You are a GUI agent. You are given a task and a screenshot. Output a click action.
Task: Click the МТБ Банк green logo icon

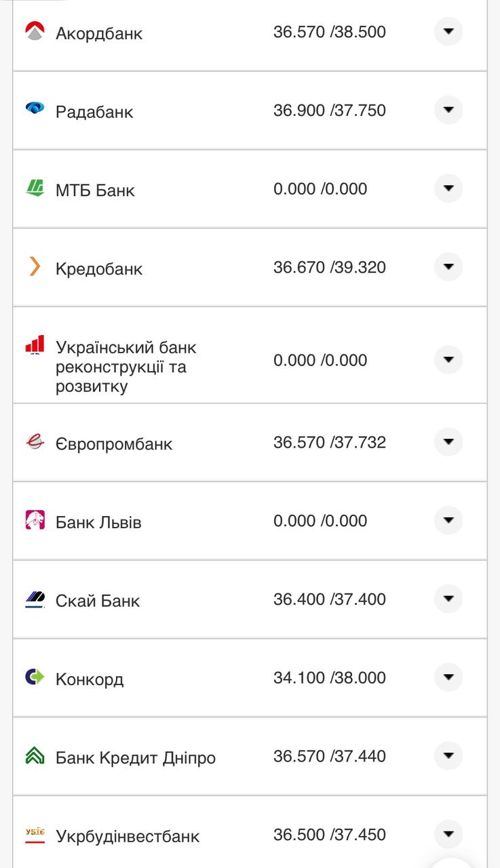pyautogui.click(x=35, y=188)
